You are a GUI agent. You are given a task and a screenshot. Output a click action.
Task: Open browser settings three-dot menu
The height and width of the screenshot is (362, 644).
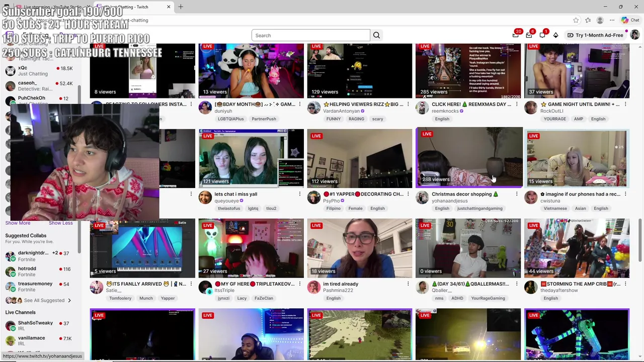tap(612, 20)
